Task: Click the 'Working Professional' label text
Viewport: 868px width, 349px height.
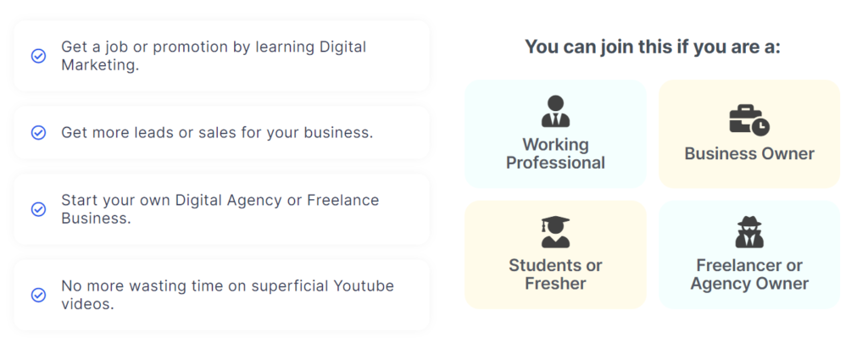Action: (555, 154)
